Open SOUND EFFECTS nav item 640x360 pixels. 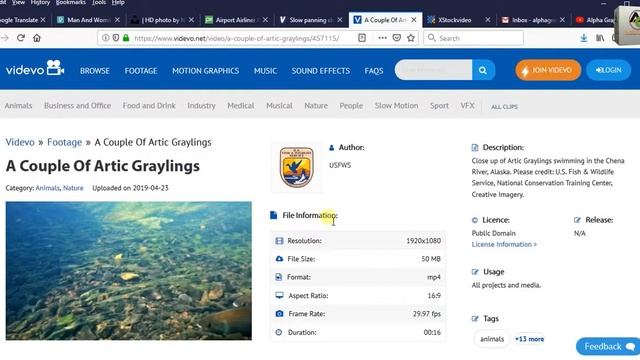click(x=320, y=71)
